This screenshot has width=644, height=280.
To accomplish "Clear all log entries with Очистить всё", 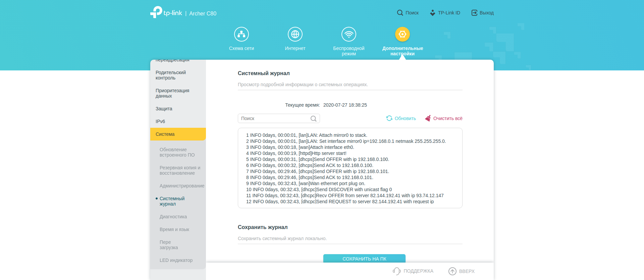I will point(444,118).
